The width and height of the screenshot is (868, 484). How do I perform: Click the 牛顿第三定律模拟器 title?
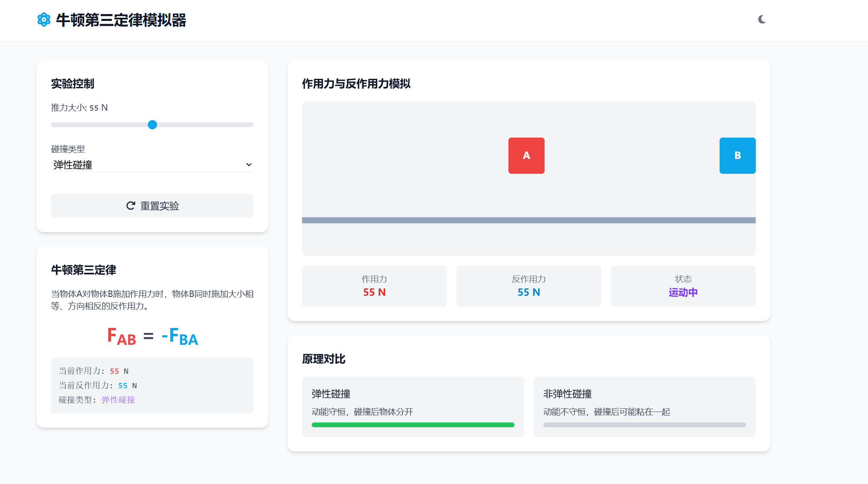point(121,20)
